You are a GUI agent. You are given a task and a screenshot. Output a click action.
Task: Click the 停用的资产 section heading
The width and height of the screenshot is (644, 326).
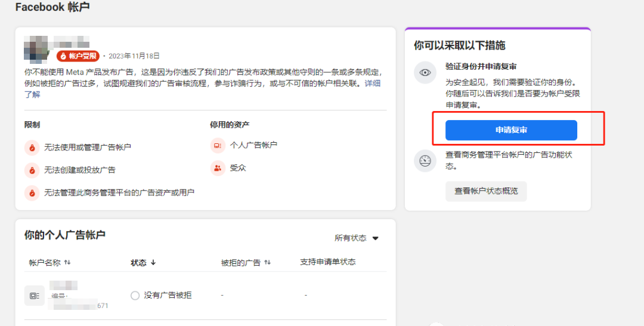point(230,125)
